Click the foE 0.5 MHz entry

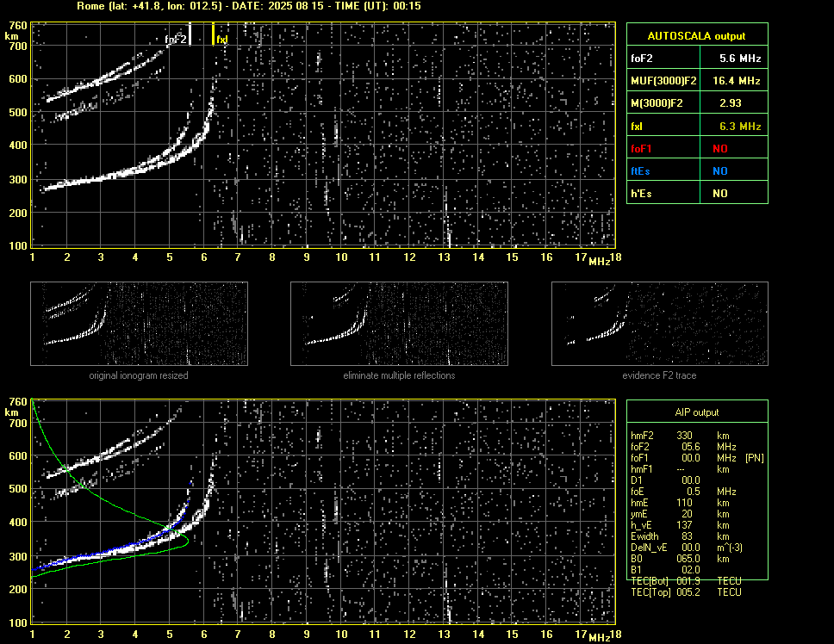(683, 492)
